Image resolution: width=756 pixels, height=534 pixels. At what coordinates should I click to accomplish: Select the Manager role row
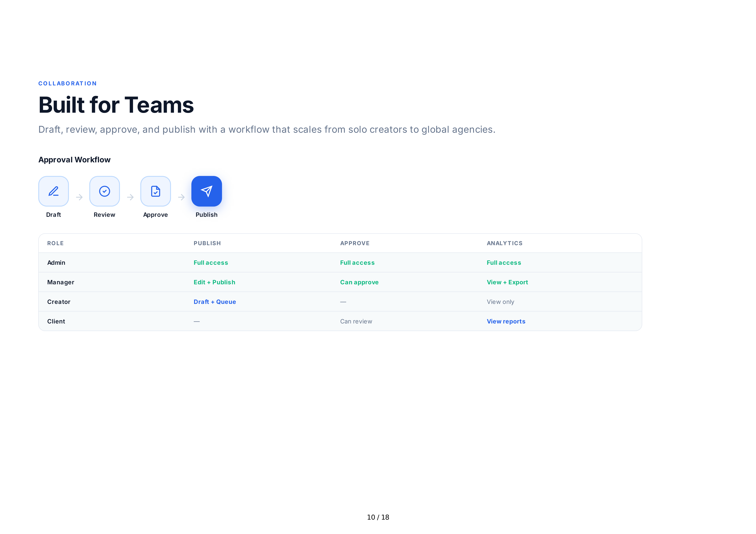[340, 282]
